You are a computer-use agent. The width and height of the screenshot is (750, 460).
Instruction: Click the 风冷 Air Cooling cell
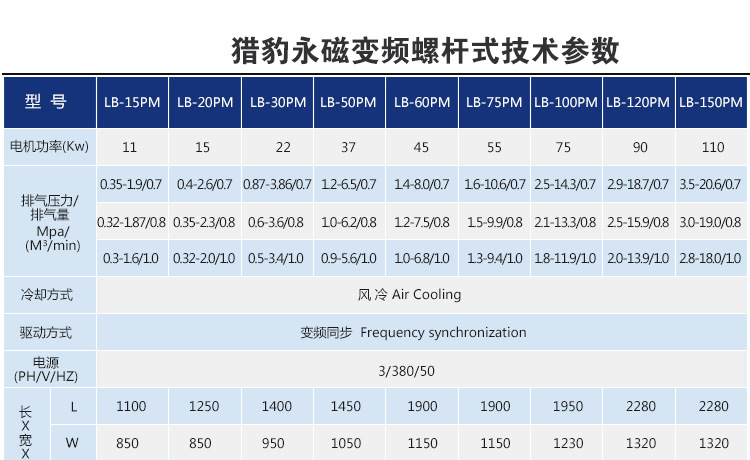(x=422, y=295)
